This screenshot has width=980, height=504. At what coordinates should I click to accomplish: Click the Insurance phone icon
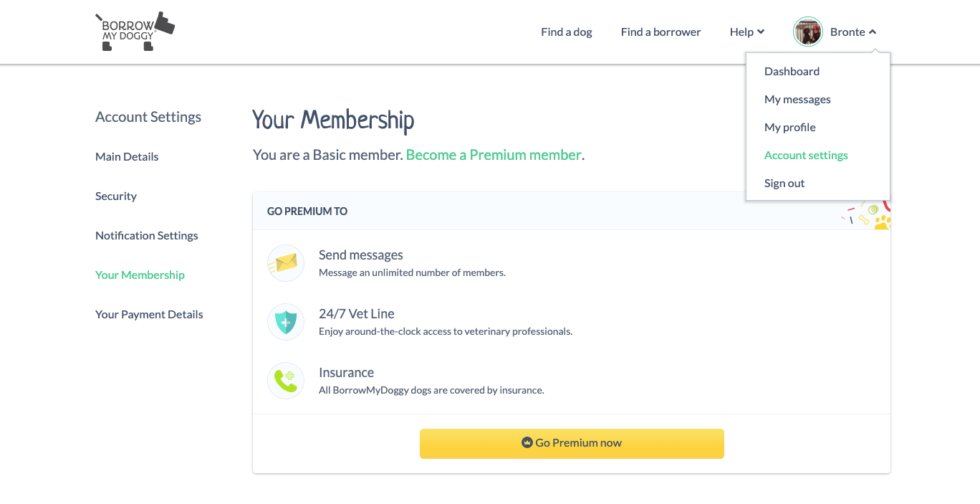click(286, 380)
